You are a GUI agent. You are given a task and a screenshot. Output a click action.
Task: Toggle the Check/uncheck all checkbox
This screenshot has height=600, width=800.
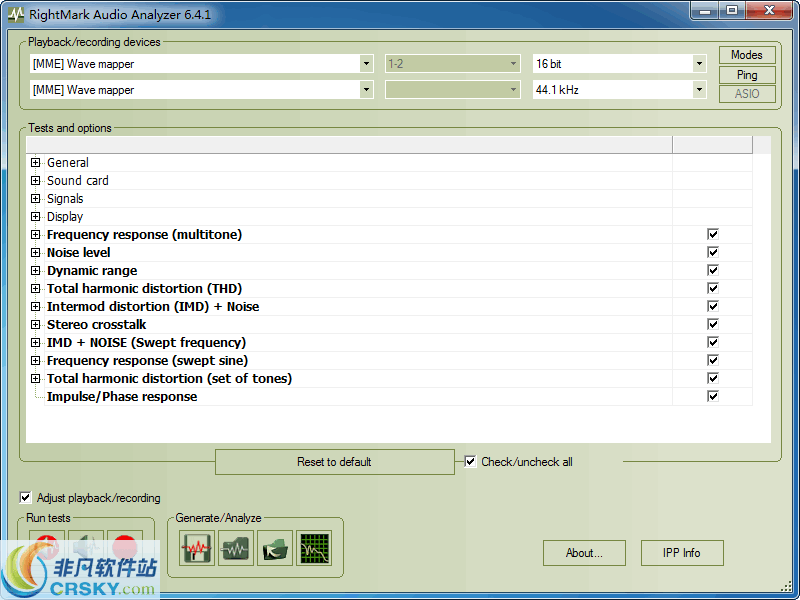pos(470,461)
